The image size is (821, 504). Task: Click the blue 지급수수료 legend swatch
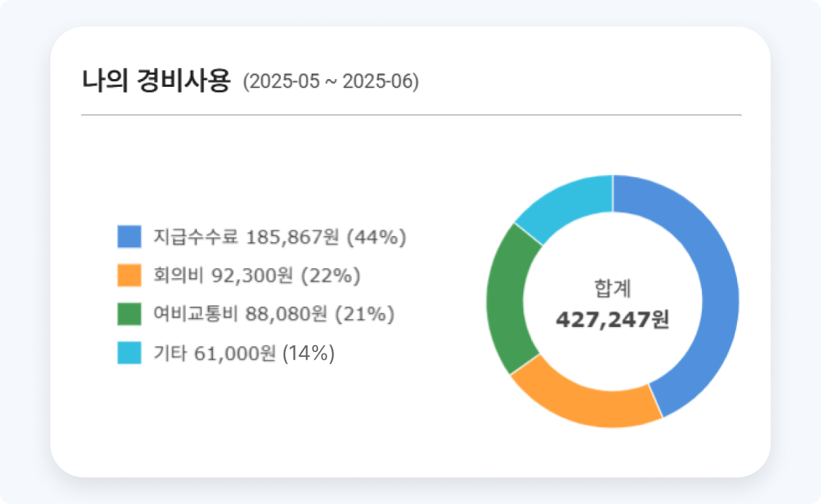point(129,237)
